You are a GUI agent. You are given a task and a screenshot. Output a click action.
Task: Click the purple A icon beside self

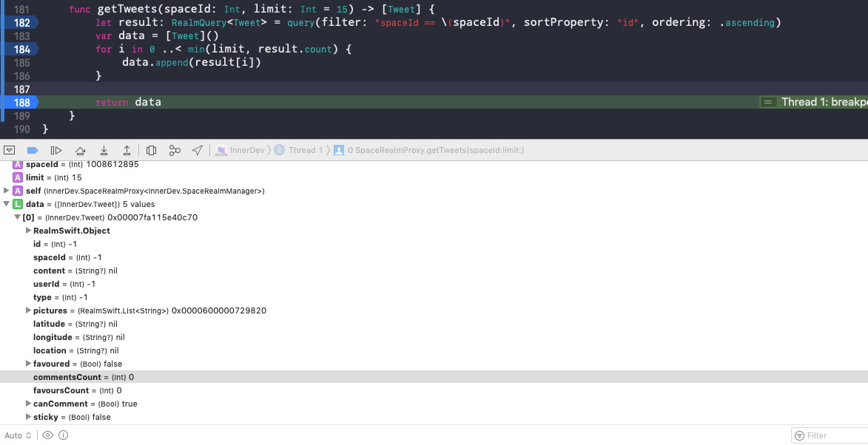click(17, 191)
